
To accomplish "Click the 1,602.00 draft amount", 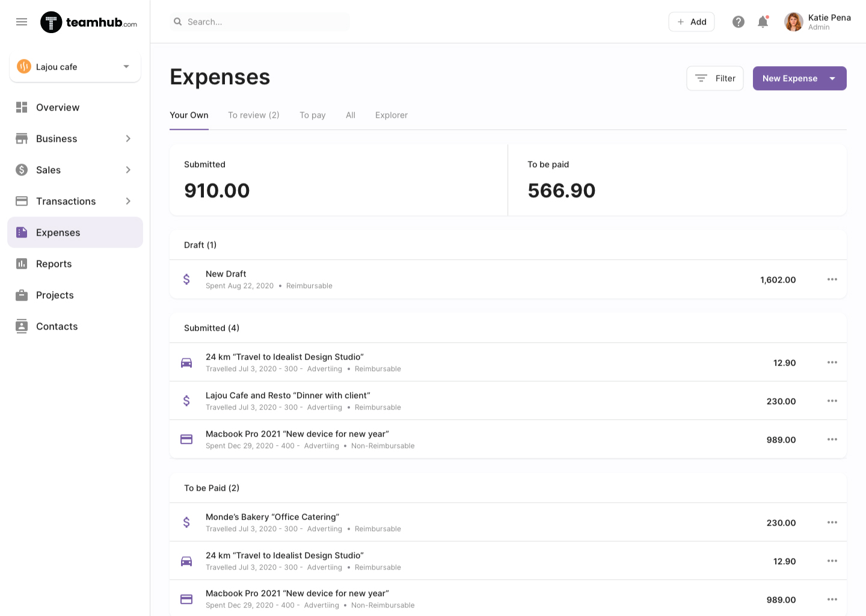I will [x=778, y=280].
